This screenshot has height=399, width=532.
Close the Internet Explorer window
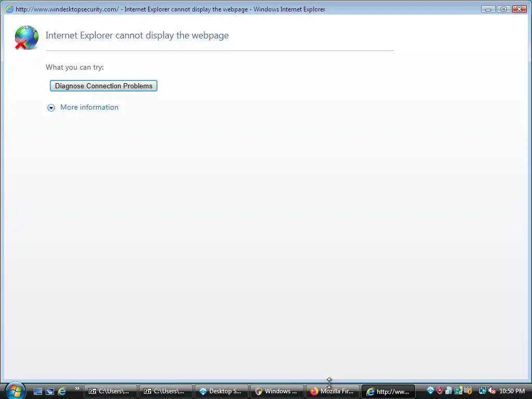(519, 9)
